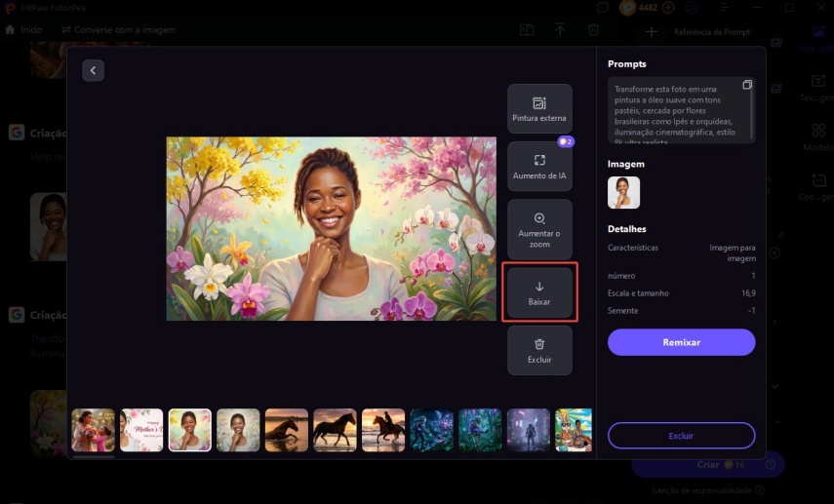Image resolution: width=834 pixels, height=504 pixels.
Task: Click the trash icon in top toolbar
Action: [x=593, y=30]
